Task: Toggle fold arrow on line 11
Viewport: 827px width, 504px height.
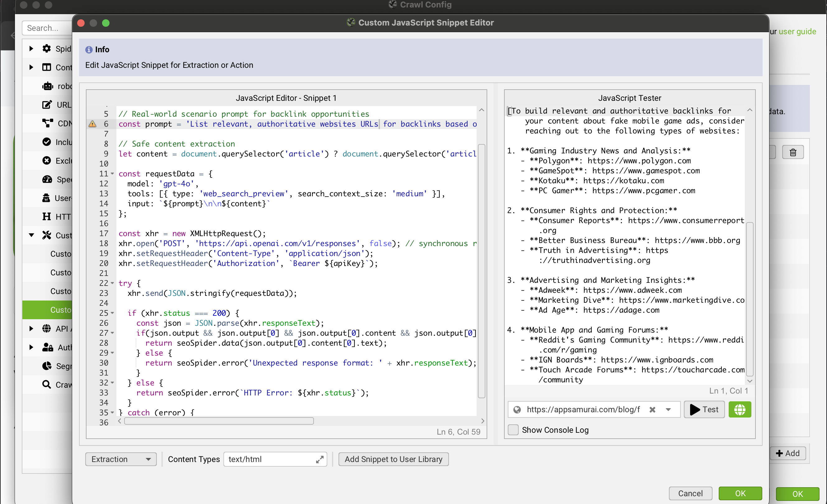Action: (112, 174)
